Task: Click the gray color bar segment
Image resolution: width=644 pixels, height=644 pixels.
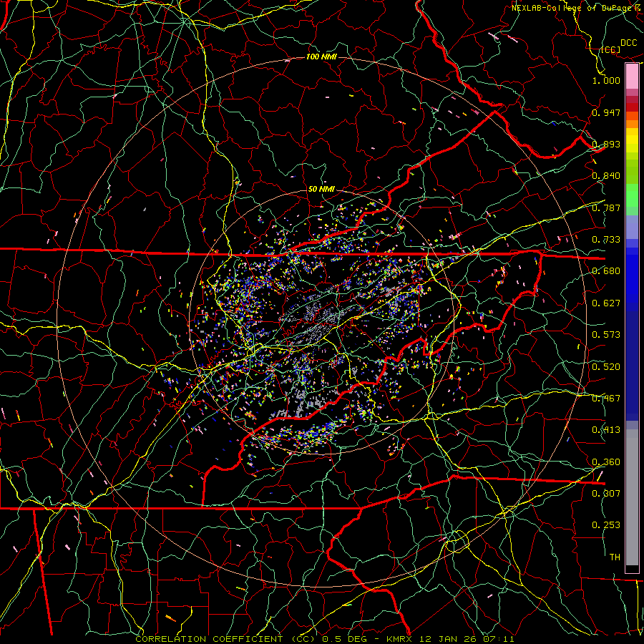Action: [x=632, y=497]
